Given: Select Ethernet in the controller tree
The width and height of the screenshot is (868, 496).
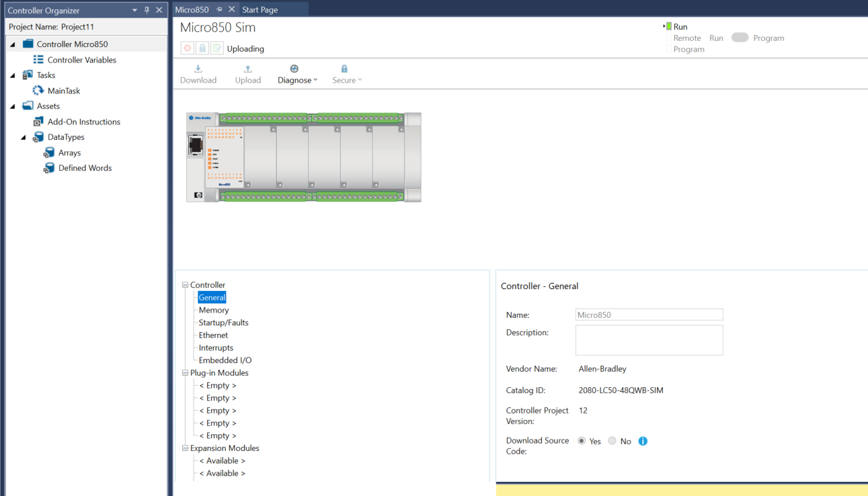Looking at the screenshot, I should pos(213,335).
